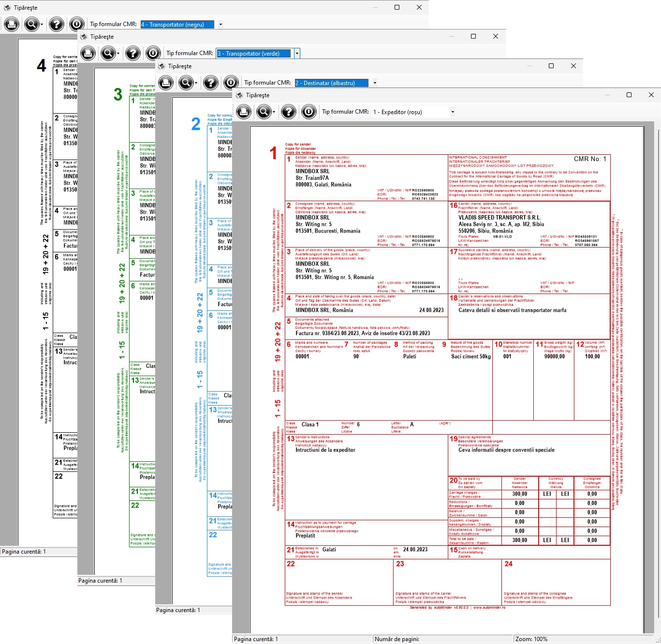Image resolution: width=661 pixels, height=644 pixels.
Task: Click exit power icon in Transportator (negru) window
Action: tap(76, 24)
